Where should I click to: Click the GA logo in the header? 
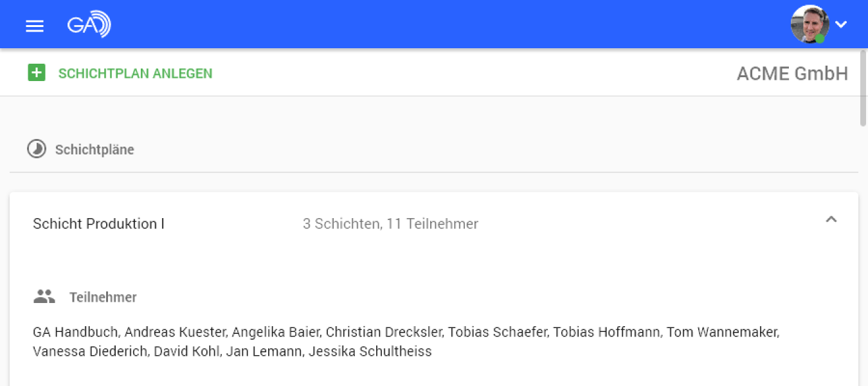(x=89, y=24)
